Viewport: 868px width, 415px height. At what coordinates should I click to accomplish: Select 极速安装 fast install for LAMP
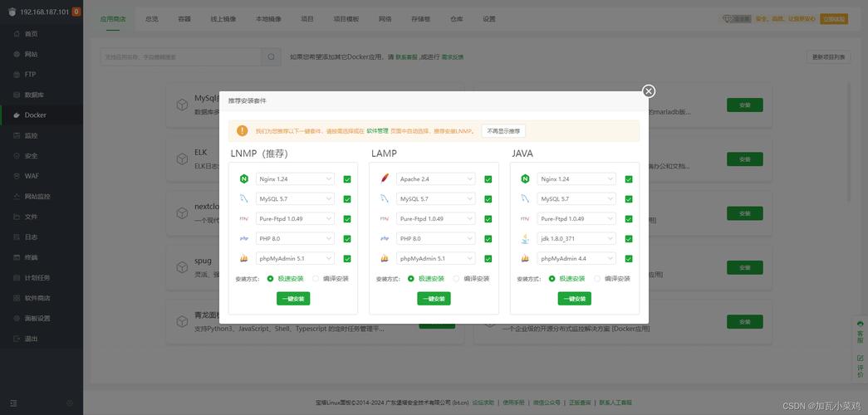click(x=426, y=278)
